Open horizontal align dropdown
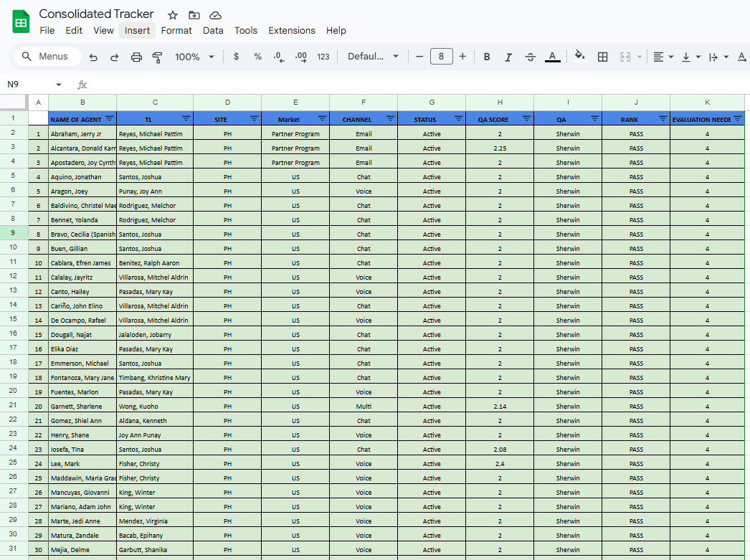Viewport: 750px width, 560px height. (663, 57)
